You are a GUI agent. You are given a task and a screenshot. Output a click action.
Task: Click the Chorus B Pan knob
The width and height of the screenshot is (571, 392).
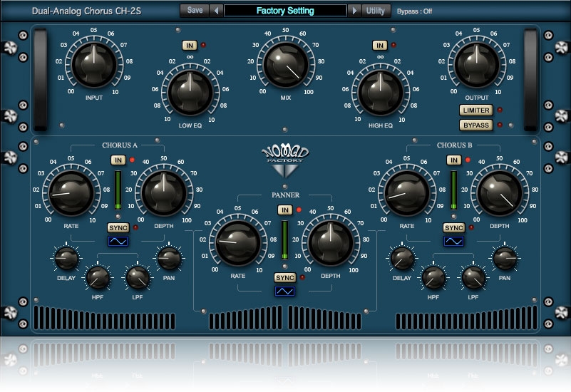point(505,259)
